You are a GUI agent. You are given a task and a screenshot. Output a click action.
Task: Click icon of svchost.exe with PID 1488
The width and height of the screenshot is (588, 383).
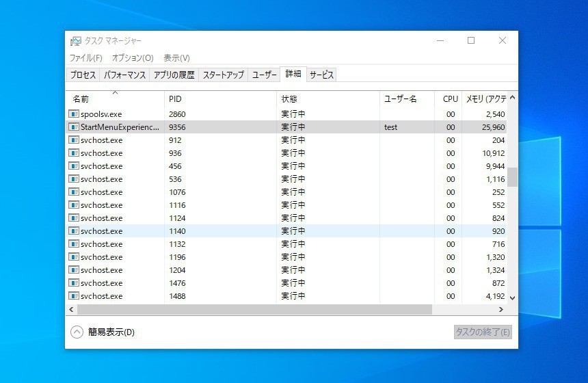[x=74, y=295]
